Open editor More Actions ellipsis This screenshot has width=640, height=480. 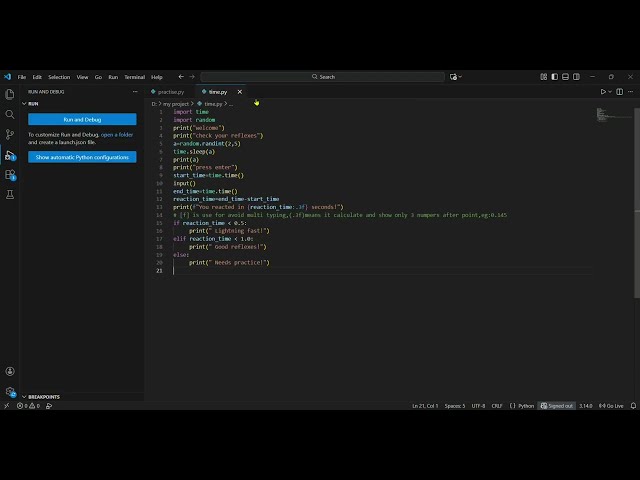[x=631, y=92]
